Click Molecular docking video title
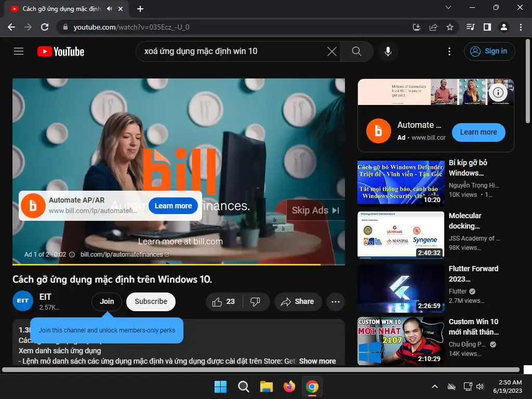The width and height of the screenshot is (532, 399). [x=465, y=221]
